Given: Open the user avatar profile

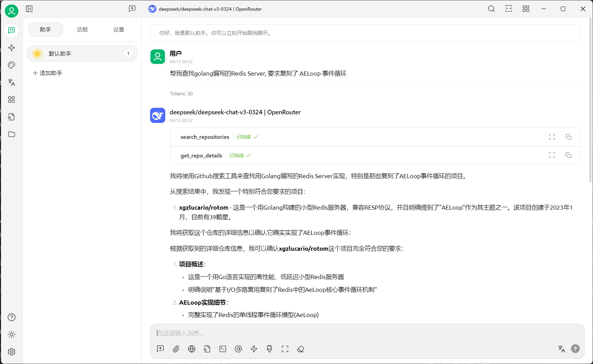Looking at the screenshot, I should [x=11, y=11].
